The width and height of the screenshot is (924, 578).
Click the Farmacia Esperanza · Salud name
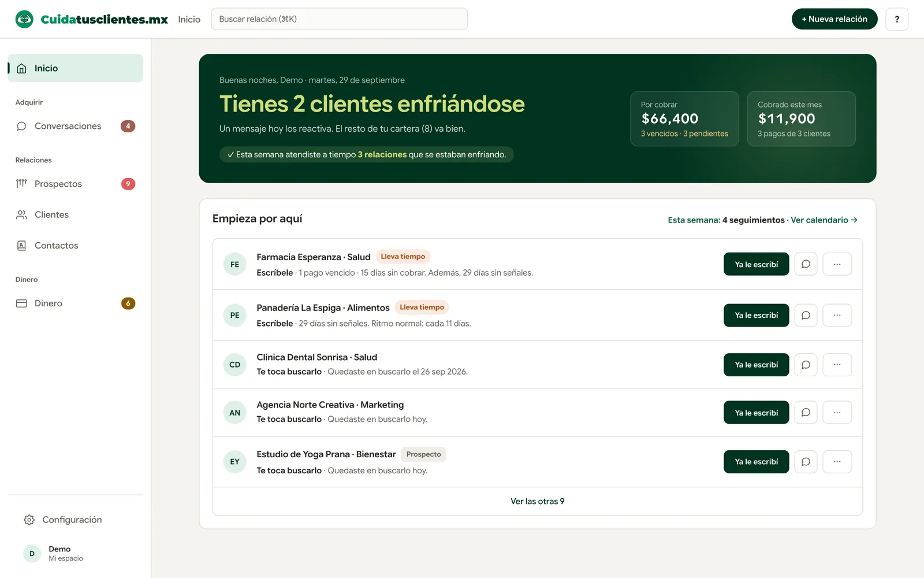[314, 257]
